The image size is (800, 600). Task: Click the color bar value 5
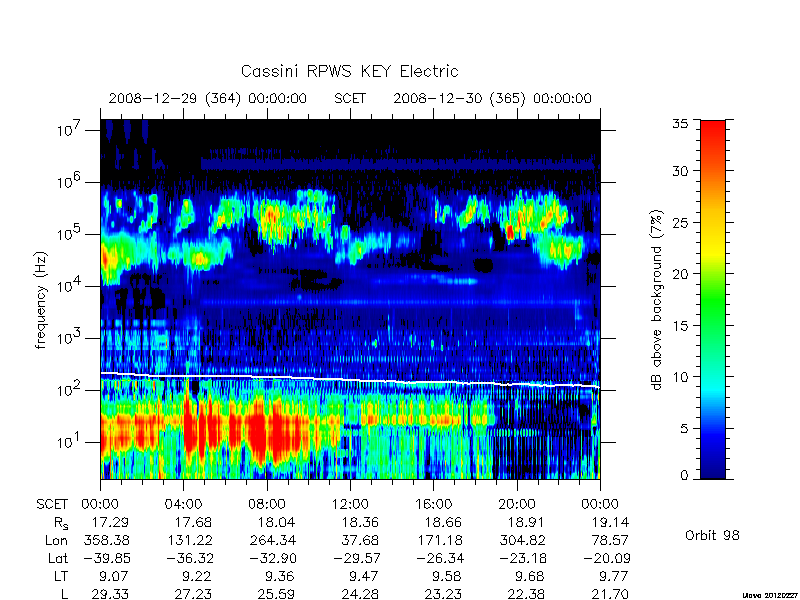(x=684, y=428)
